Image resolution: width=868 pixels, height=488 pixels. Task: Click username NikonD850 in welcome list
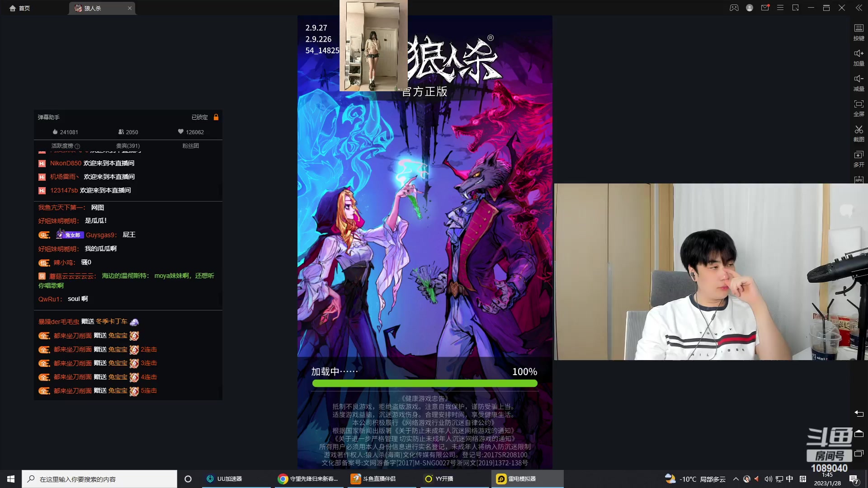(x=66, y=163)
